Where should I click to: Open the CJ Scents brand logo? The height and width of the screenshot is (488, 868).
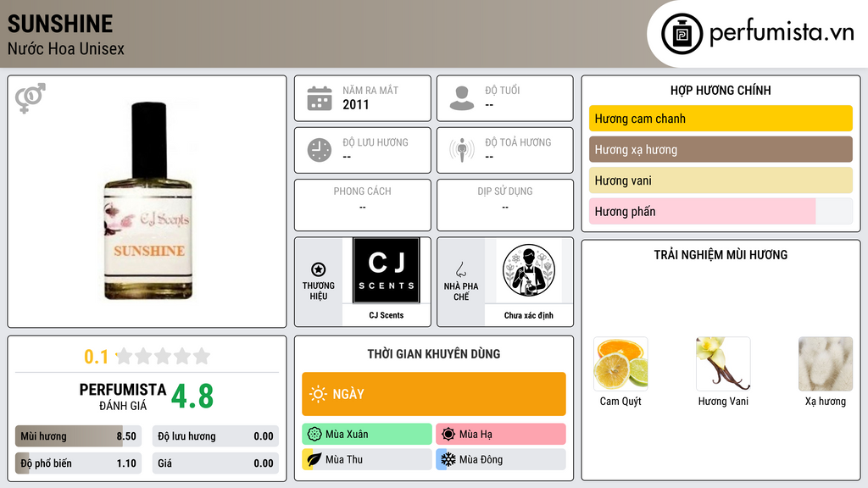pos(387,270)
